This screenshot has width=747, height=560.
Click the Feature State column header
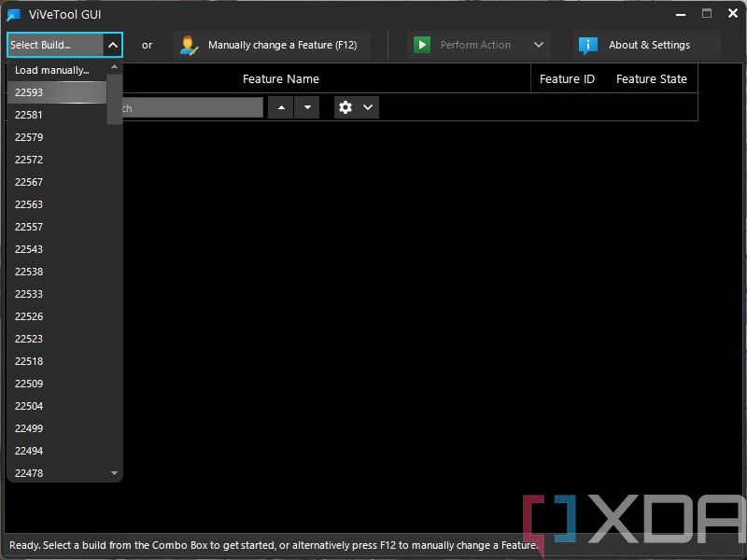651,79
